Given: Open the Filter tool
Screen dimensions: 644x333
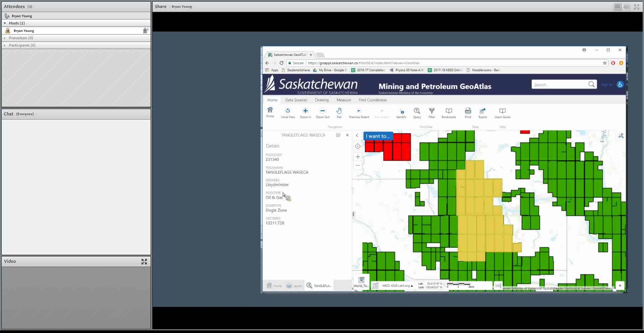Looking at the screenshot, I should pos(432,113).
